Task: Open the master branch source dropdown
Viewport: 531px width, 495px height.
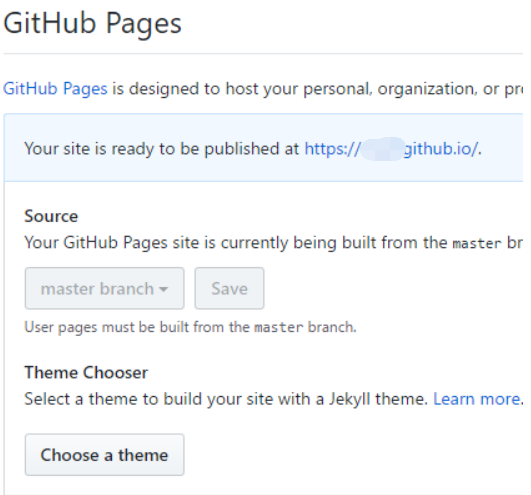Action: tap(104, 288)
